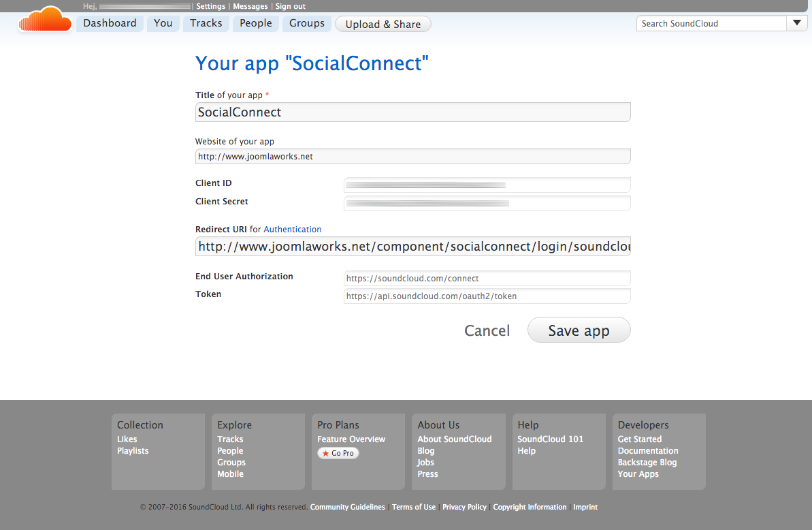The image size is (812, 530).
Task: Click the SoundCloud cloud logo
Action: (x=44, y=20)
